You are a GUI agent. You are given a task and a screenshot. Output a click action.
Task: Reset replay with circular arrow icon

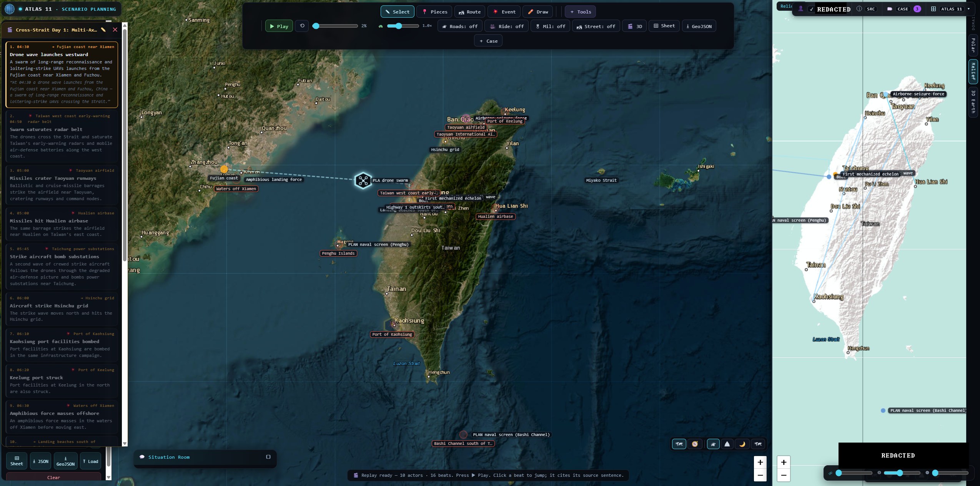[302, 26]
